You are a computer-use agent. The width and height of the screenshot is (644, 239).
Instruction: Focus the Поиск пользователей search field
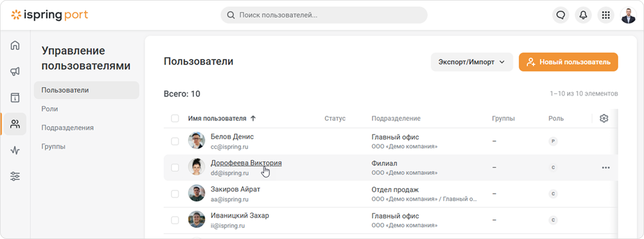[324, 15]
